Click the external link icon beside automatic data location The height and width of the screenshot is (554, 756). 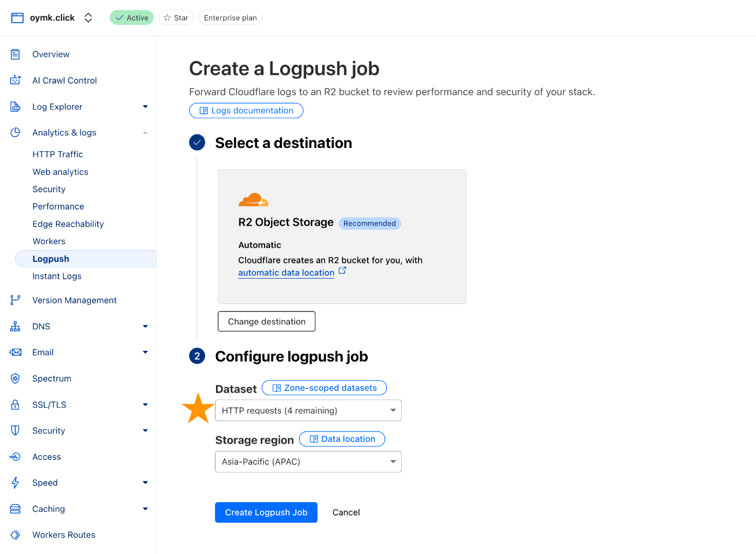tap(342, 271)
